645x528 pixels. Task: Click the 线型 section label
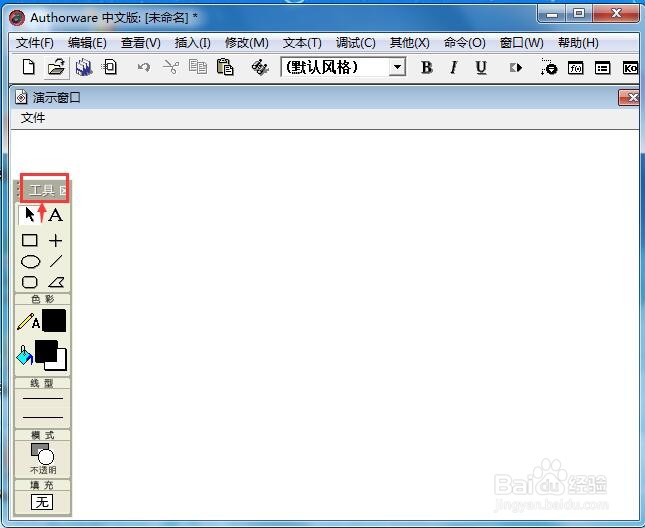click(42, 383)
